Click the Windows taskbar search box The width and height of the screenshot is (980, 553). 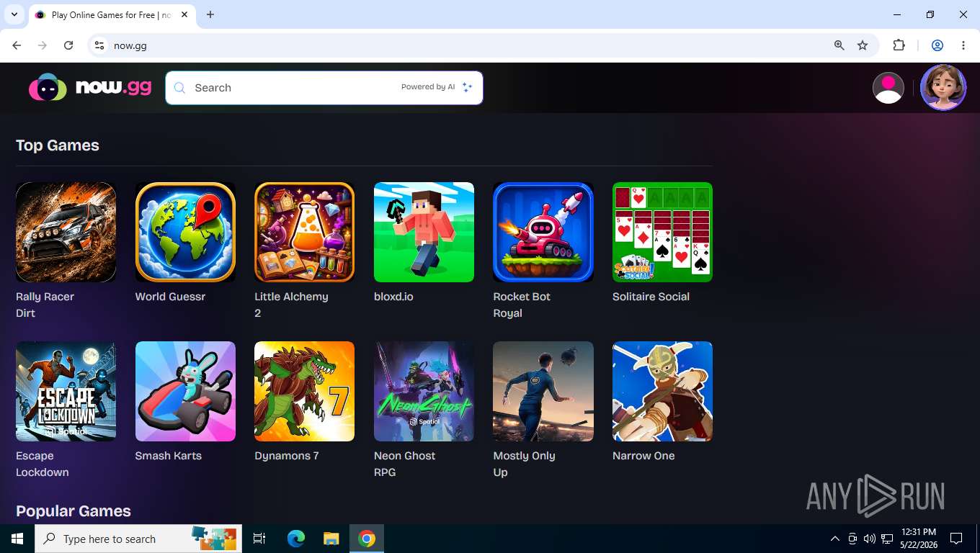point(138,539)
